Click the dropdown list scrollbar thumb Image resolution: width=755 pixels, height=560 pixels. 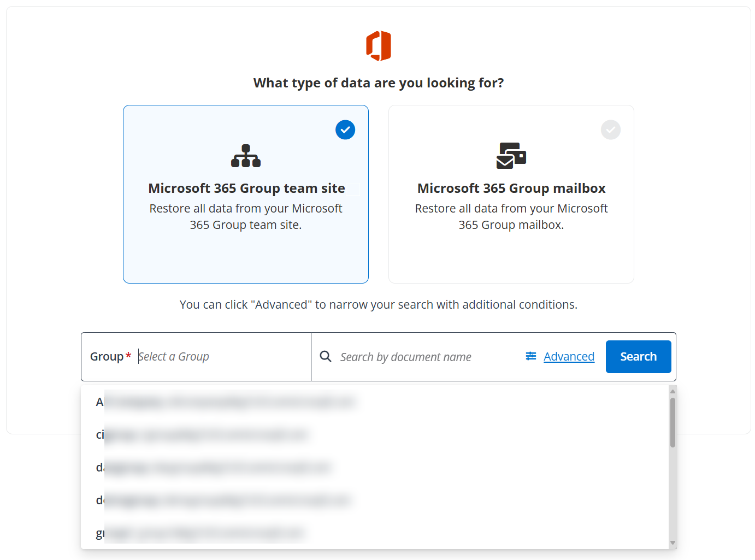[673, 422]
